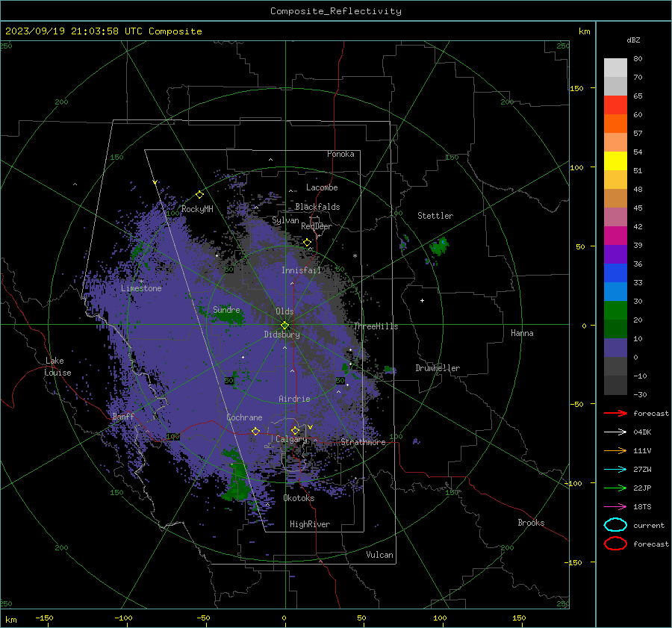
Task: Click the Cochrane town label
Action: 244,417
